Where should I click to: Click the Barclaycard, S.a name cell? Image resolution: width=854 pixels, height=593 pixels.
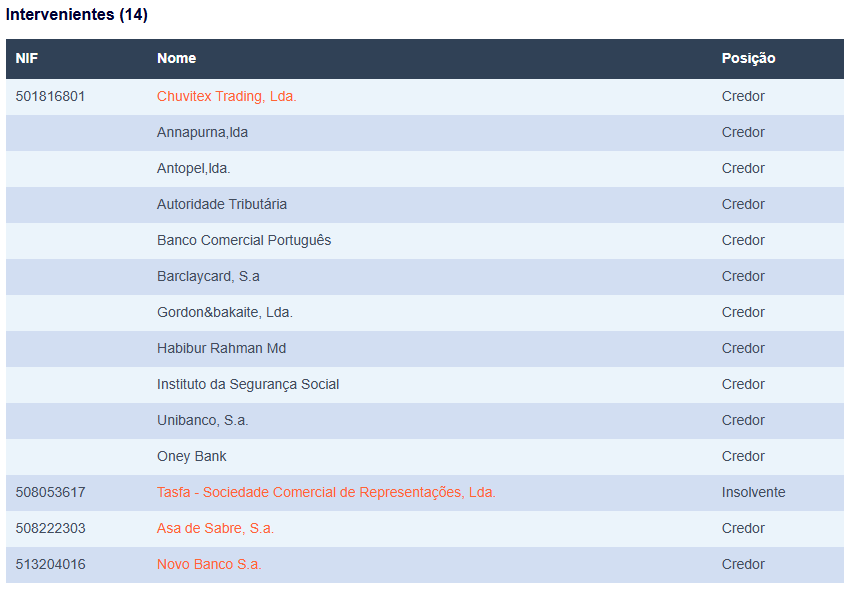click(208, 276)
